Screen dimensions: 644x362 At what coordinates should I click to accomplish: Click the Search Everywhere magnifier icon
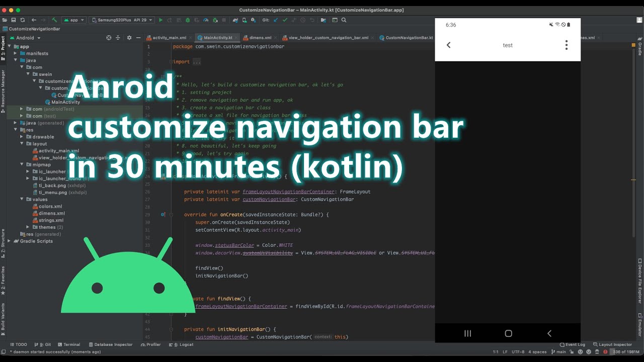[x=344, y=20]
